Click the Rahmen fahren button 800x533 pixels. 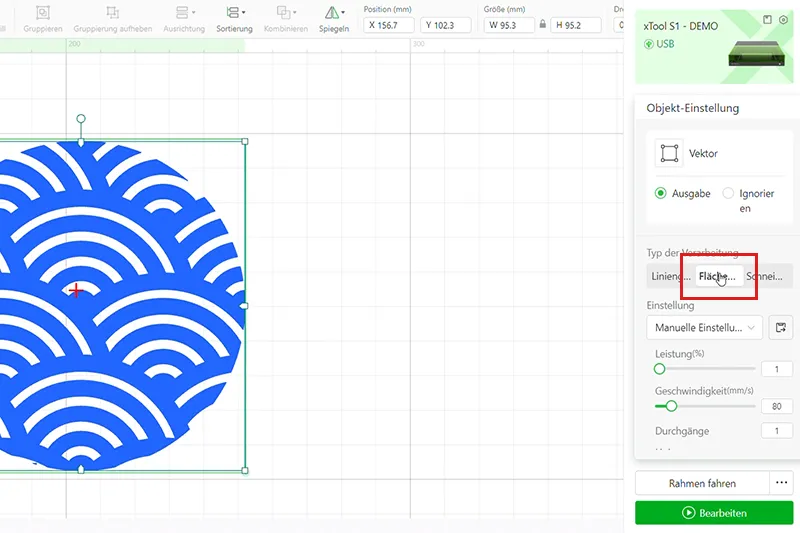[702, 483]
